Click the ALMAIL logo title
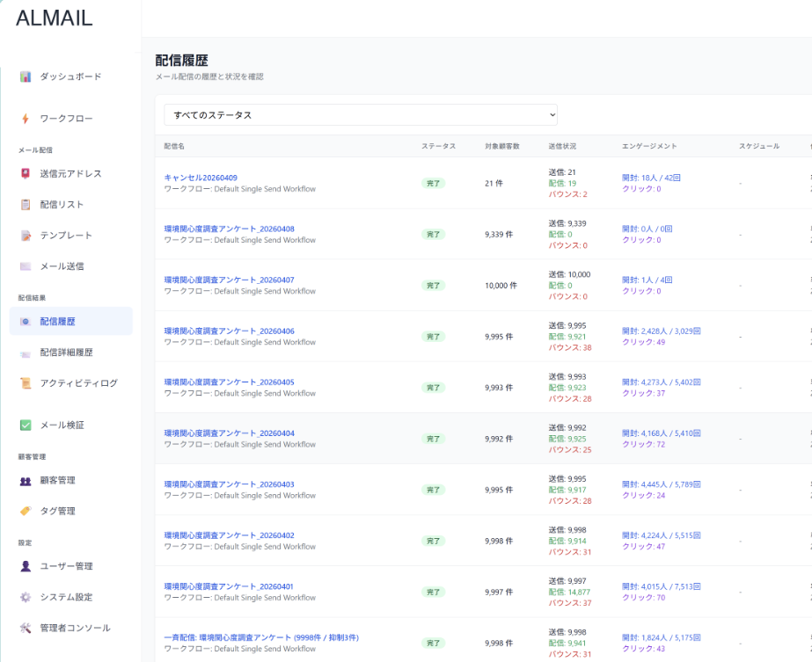The width and height of the screenshot is (812, 662). 55,18
